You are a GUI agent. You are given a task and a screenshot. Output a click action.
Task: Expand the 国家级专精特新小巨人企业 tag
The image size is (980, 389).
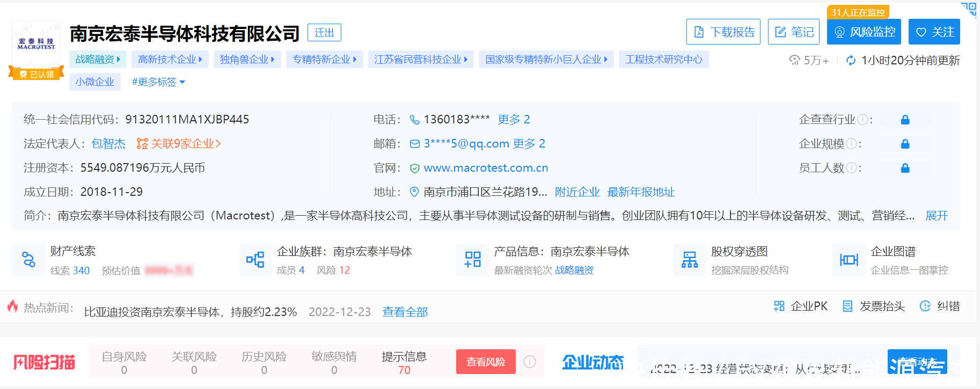point(546,59)
